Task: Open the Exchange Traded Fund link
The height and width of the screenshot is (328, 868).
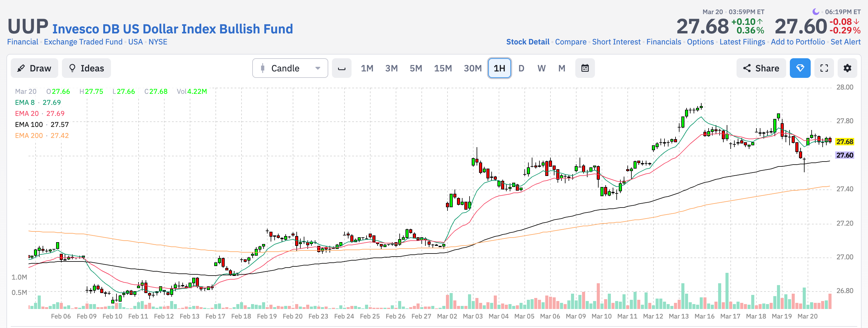Action: [x=83, y=42]
